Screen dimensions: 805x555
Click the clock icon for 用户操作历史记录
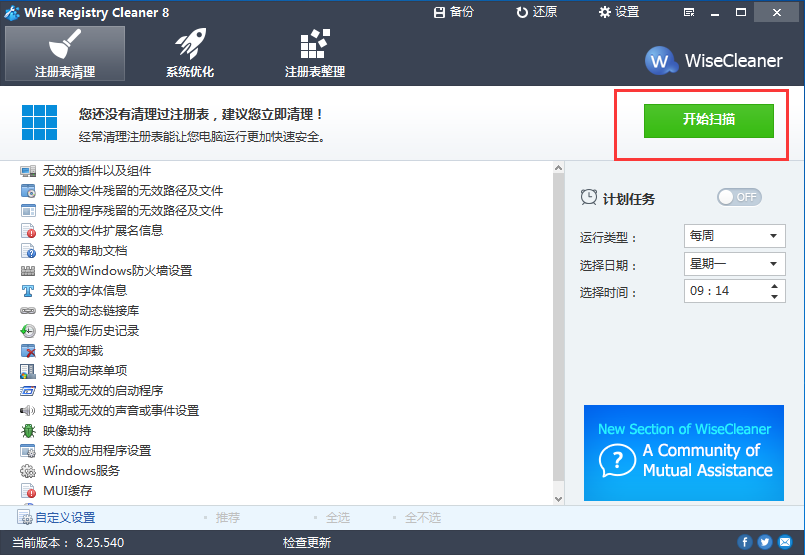coord(28,331)
